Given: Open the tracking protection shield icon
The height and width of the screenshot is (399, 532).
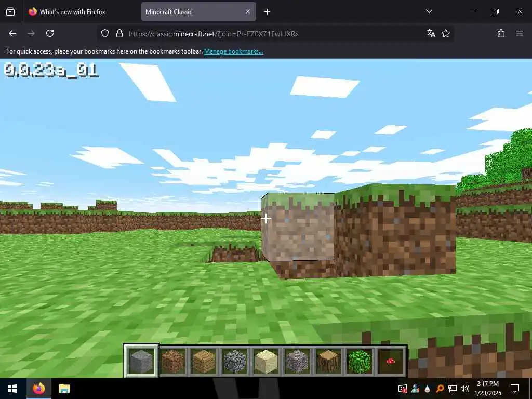Looking at the screenshot, I should coord(105,33).
